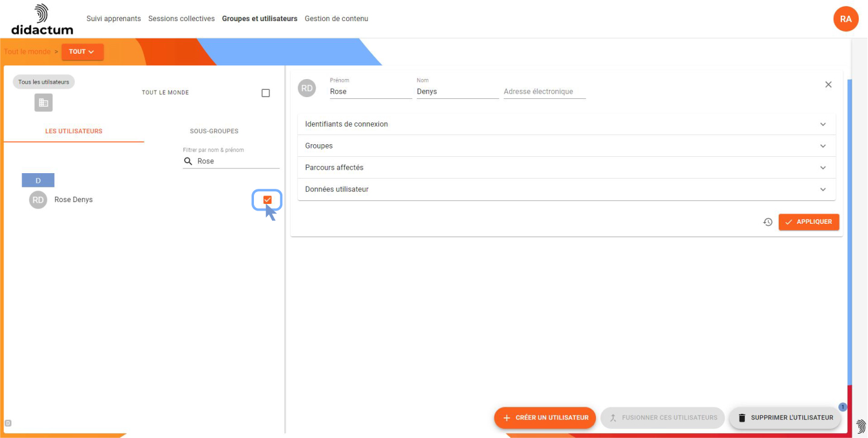Click the name filter field containing Rose

click(232, 161)
